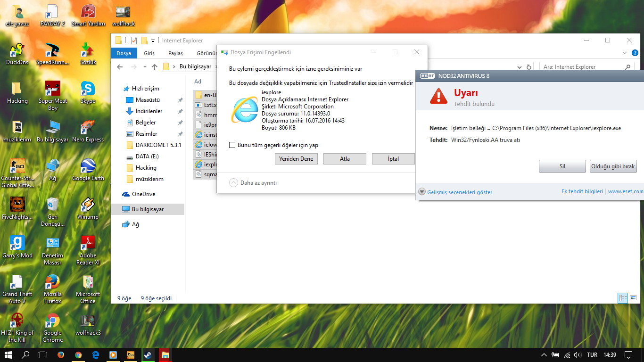Screen dimensions: 644x362
Task: Open the Action Center notification icon
Action: (628, 355)
